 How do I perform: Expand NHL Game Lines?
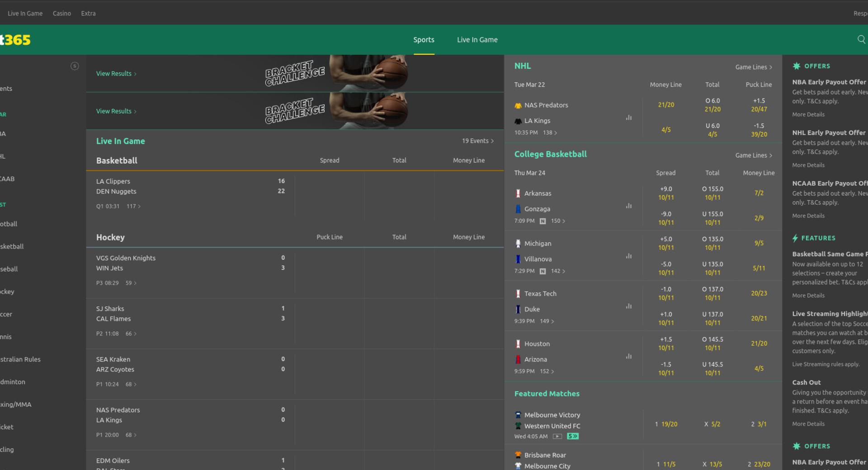754,67
